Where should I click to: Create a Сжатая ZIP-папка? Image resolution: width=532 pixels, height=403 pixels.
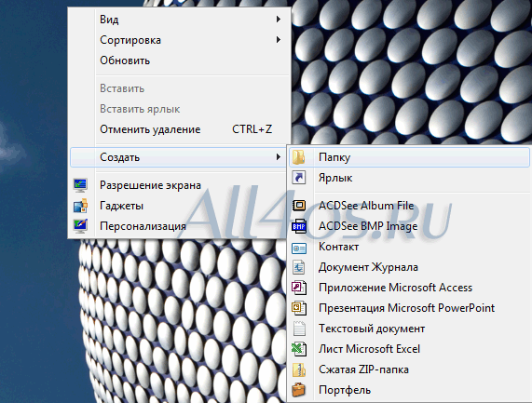click(x=409, y=369)
